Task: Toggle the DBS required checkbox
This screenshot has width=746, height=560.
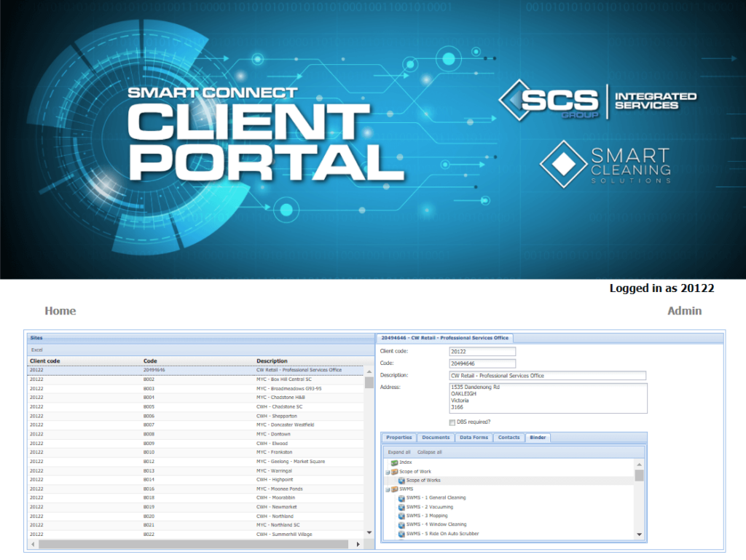Action: 452,422
